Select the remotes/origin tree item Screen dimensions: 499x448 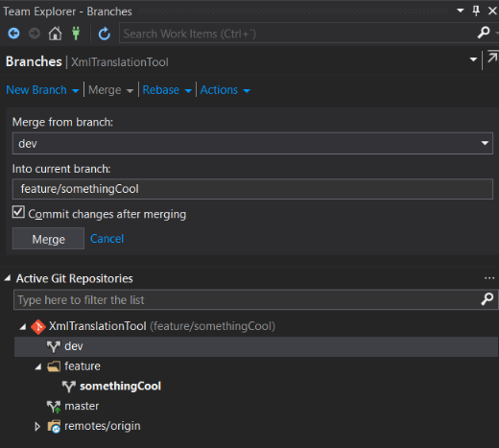[x=103, y=426]
